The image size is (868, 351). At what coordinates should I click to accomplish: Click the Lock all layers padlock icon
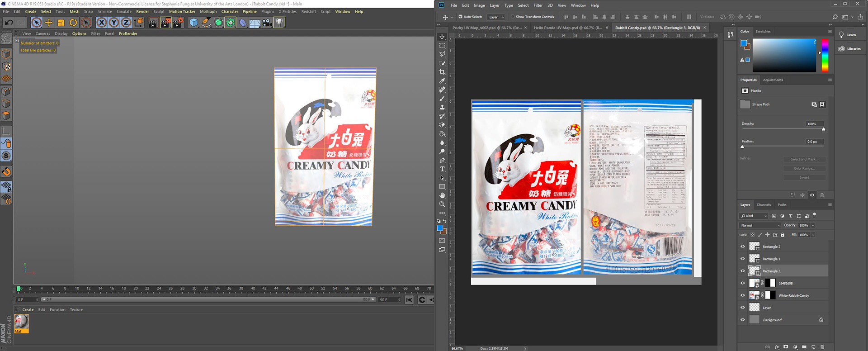783,235
